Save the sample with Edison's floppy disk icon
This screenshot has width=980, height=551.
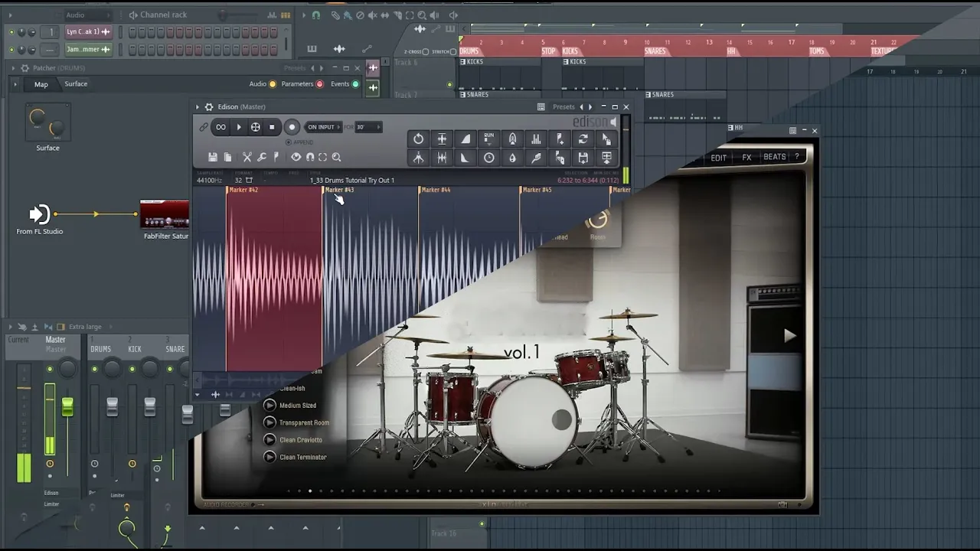[x=212, y=157]
